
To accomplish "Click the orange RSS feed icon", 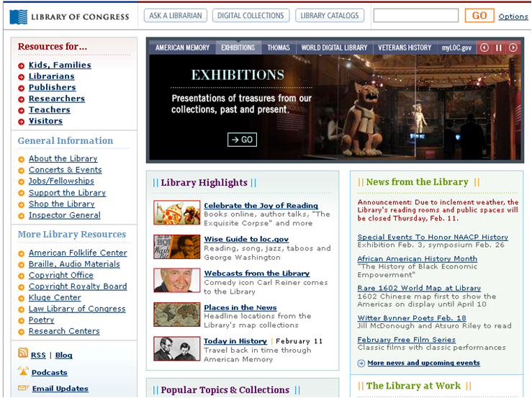I will click(23, 353).
